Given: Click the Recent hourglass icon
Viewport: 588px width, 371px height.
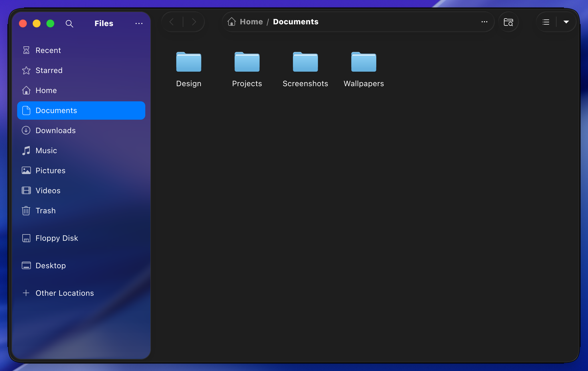Looking at the screenshot, I should [x=26, y=50].
